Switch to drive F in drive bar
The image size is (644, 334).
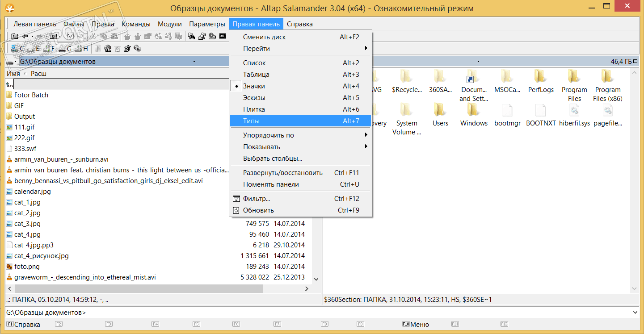(50, 49)
